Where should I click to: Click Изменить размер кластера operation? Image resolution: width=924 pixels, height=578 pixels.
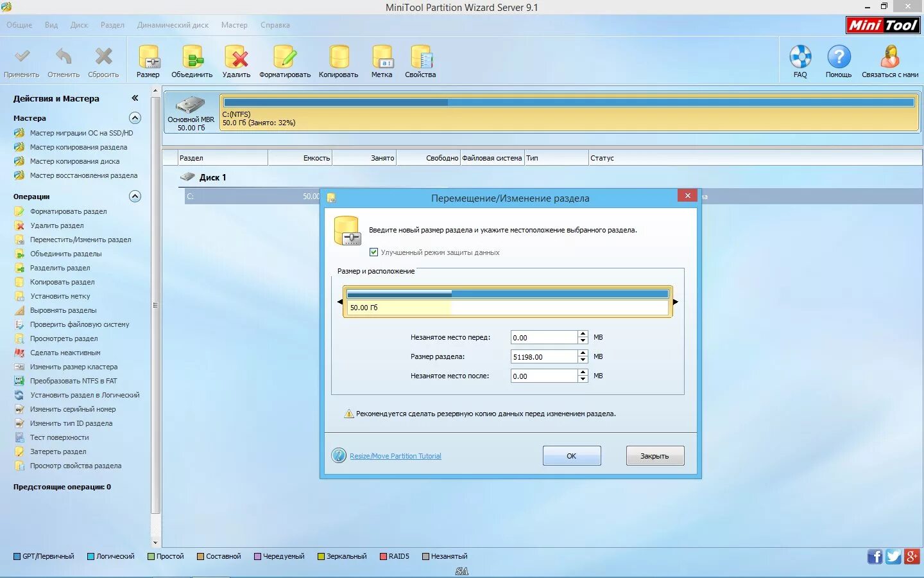(73, 367)
